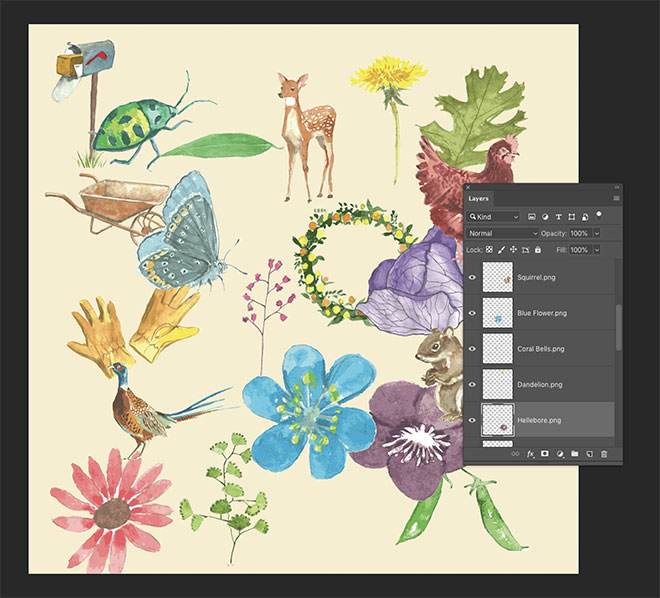Viewport: 660px width, 598px height.
Task: Click the pink daisy flower on canvas
Action: coord(112,511)
